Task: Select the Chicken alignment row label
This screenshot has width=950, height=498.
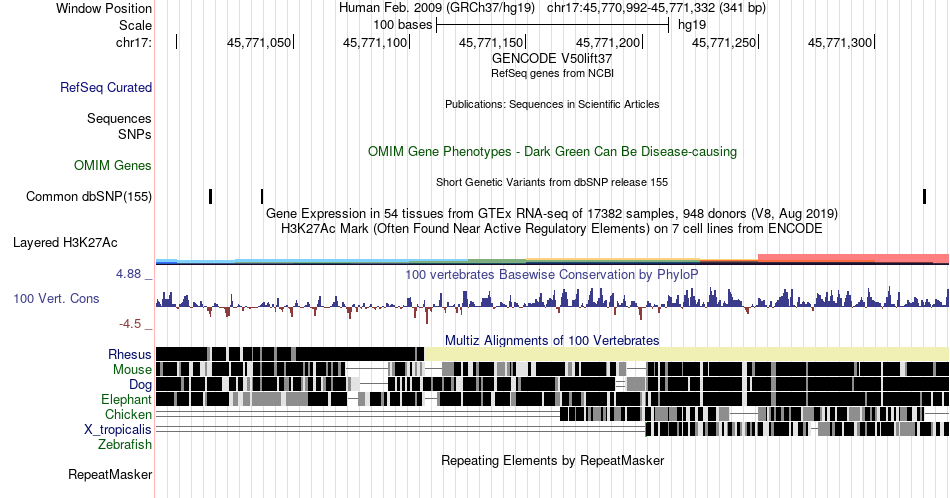Action: 128,414
